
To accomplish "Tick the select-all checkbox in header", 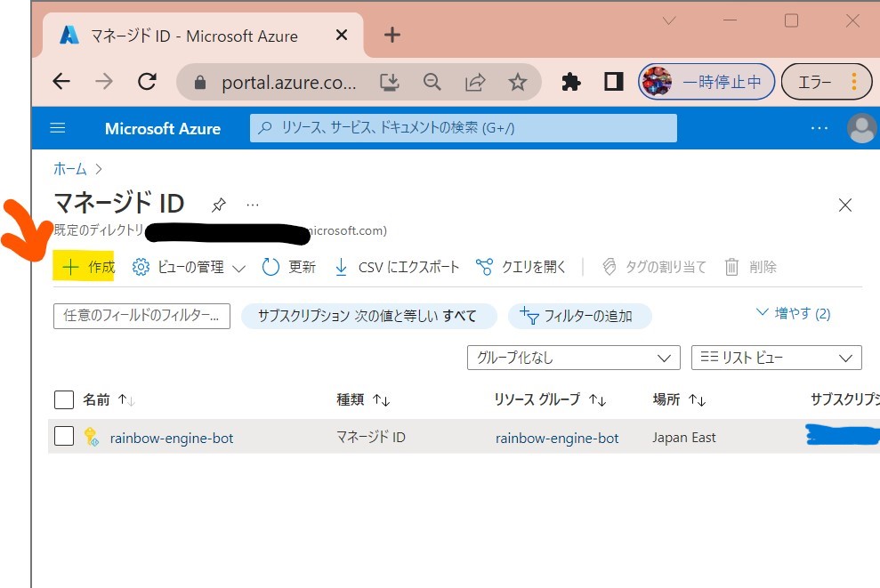I will pyautogui.click(x=64, y=399).
